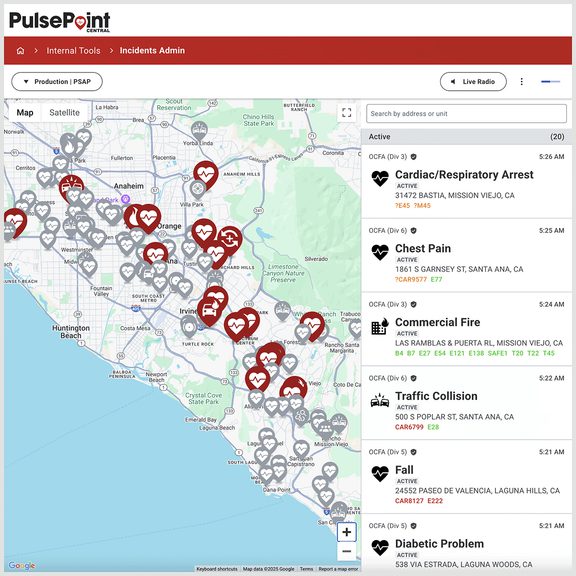This screenshot has height=576, width=576.
Task: Click gray crowd marker near Mission Viejo
Action: [325, 429]
